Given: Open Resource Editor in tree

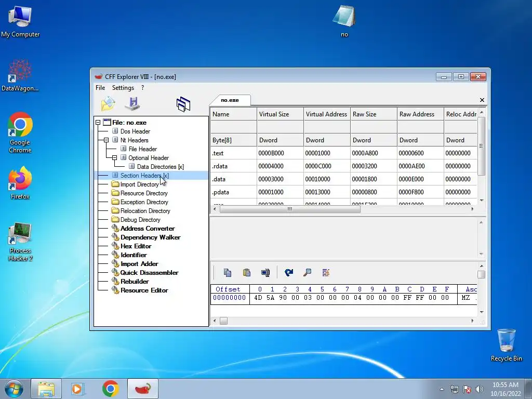Looking at the screenshot, I should (144, 290).
